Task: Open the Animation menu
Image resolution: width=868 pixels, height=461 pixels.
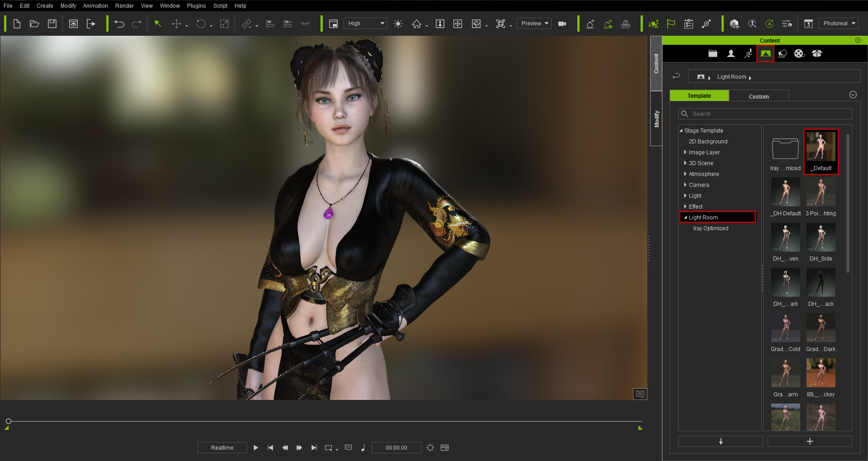Action: [x=95, y=6]
